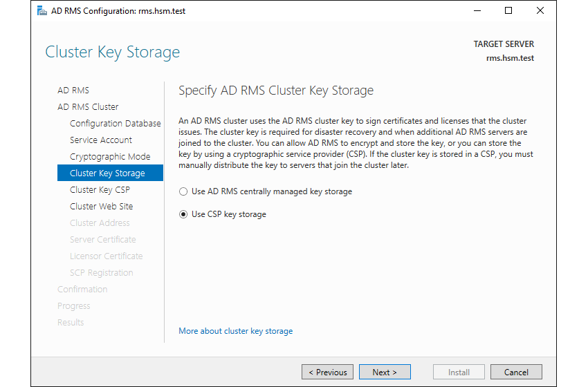Select Use AD RMS centrally managed key storage
The height and width of the screenshot is (387, 588).
pyautogui.click(x=266, y=191)
